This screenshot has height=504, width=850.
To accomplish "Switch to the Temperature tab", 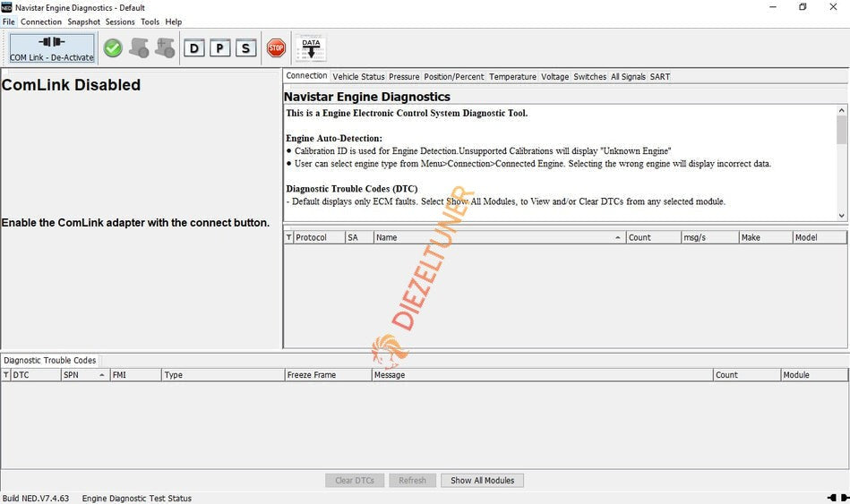I will coord(512,77).
